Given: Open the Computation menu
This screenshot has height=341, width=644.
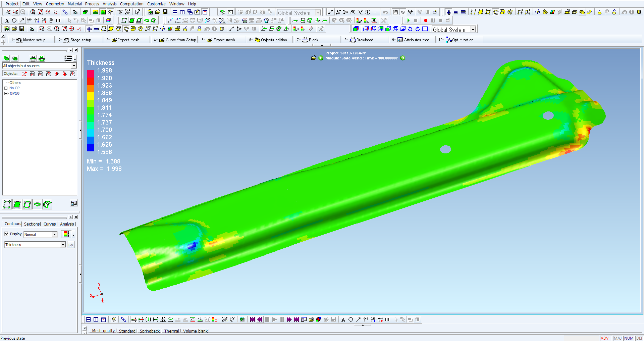Looking at the screenshot, I should [x=131, y=4].
